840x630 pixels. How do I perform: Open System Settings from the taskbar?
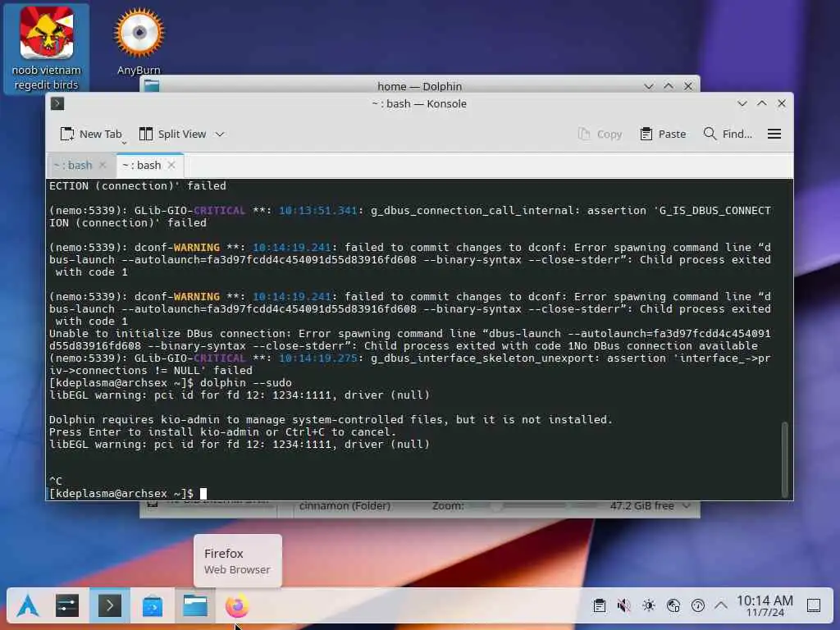[x=67, y=606]
